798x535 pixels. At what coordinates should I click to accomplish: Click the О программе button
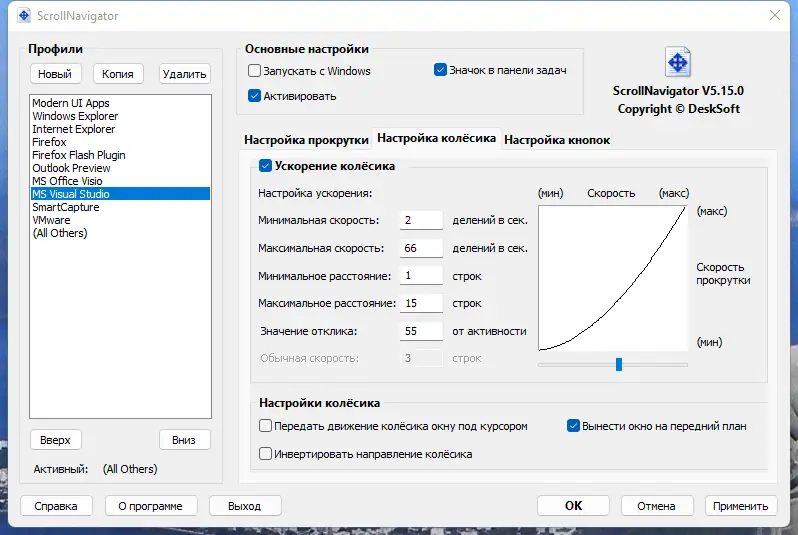(150, 506)
